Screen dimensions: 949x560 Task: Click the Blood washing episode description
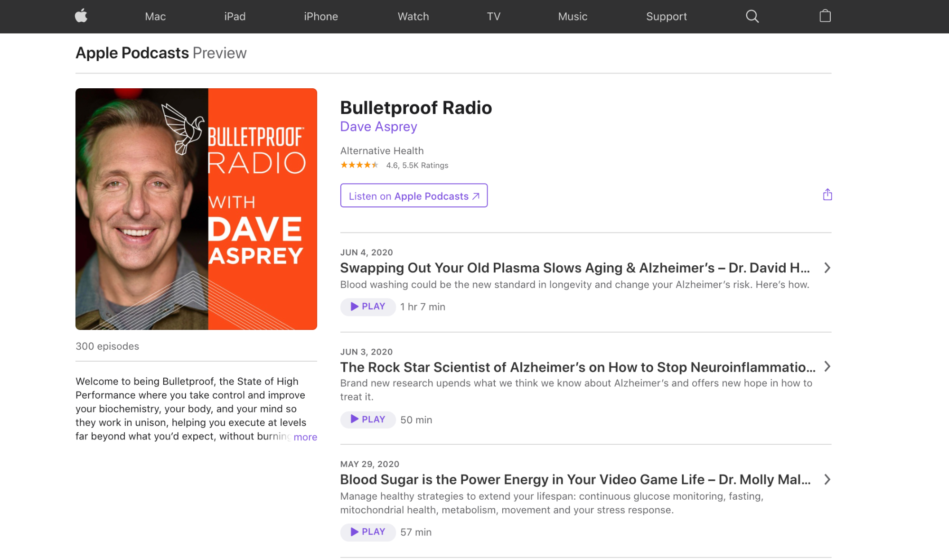tap(575, 285)
